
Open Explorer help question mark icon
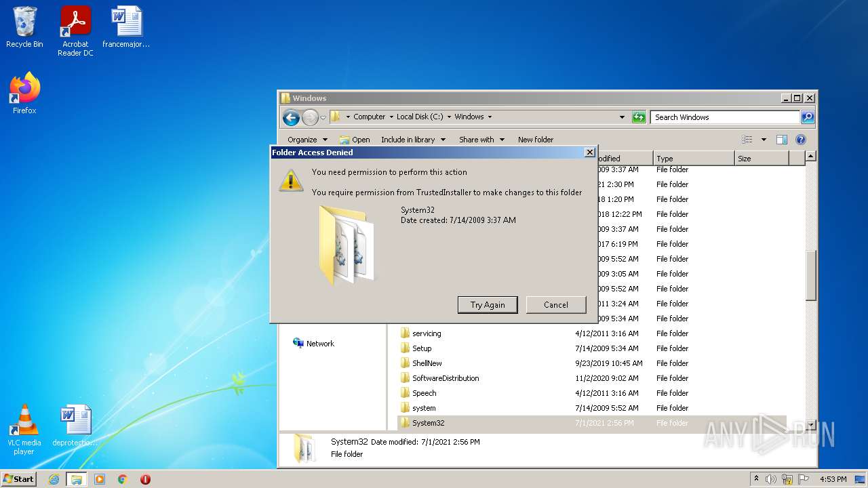click(800, 140)
